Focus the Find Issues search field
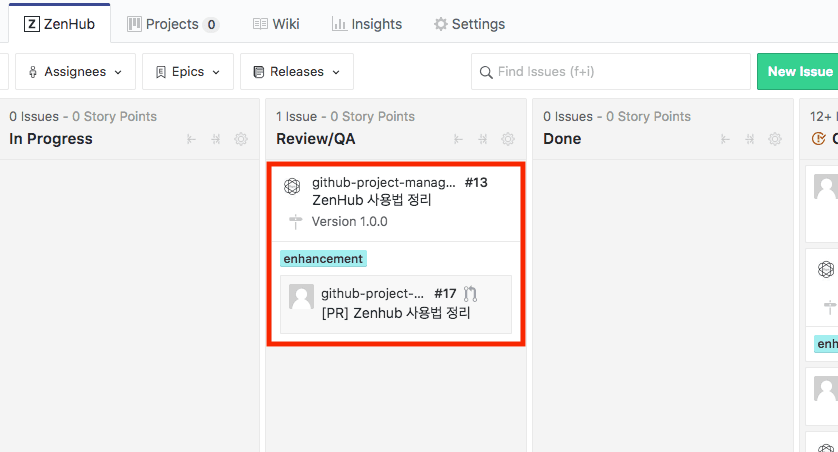 (611, 72)
